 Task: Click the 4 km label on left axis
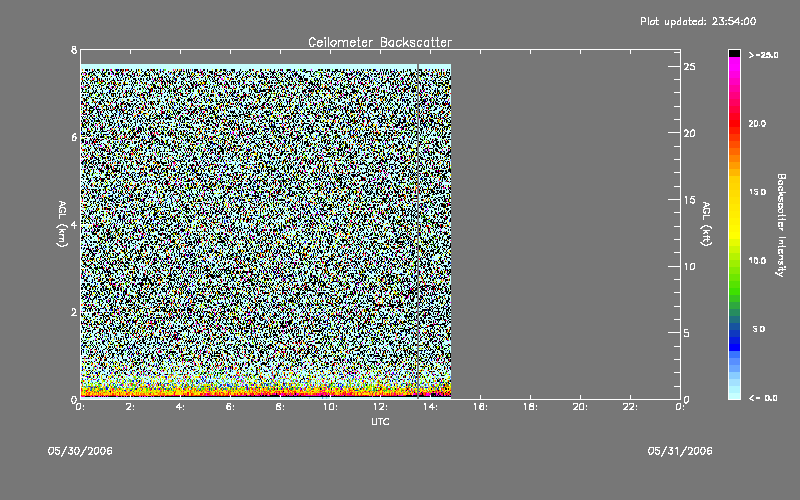(x=74, y=224)
